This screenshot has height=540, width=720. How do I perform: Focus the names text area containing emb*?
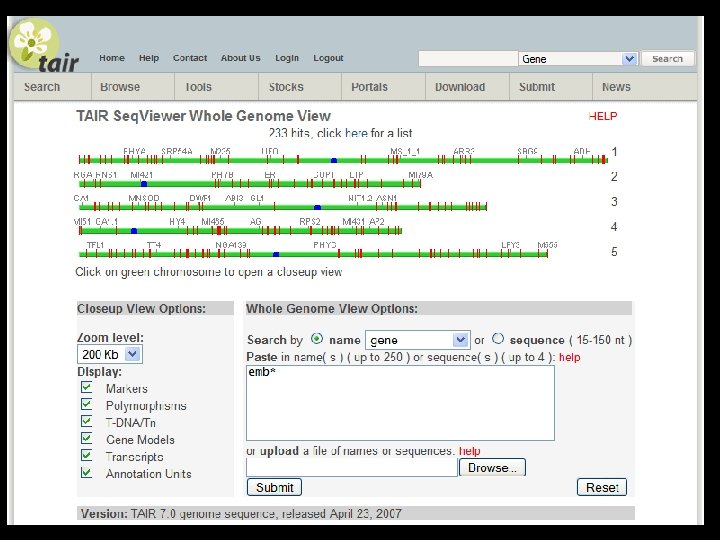coord(400,403)
